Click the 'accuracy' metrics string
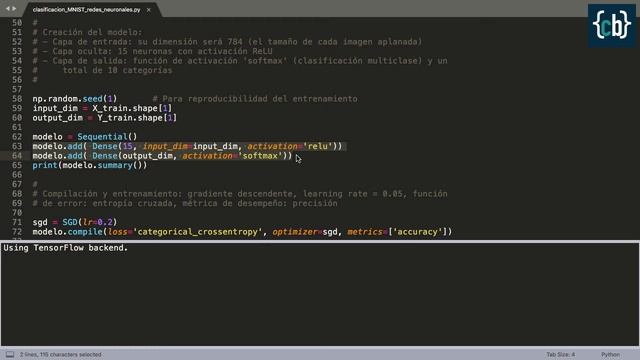Image resolution: width=640 pixels, height=360 pixels. coord(418,232)
